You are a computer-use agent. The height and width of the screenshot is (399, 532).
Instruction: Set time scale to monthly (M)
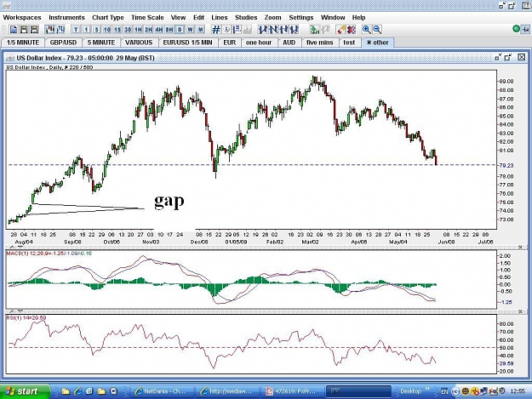pos(201,30)
